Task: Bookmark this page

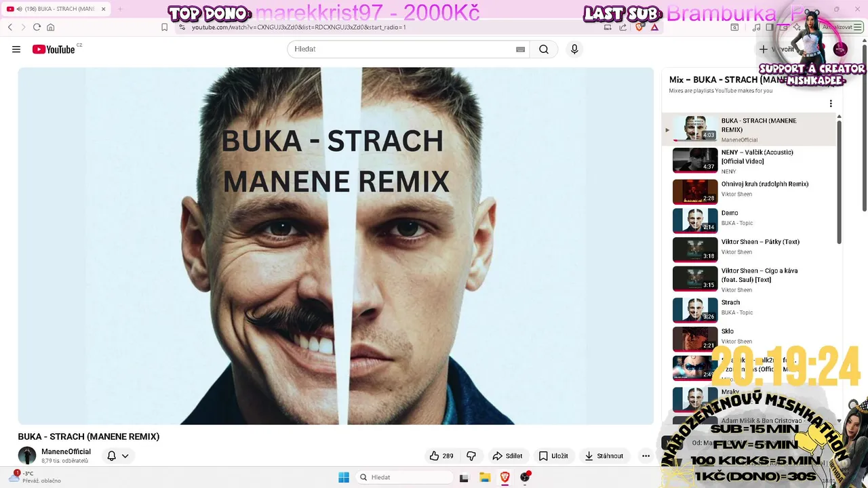Action: tap(165, 27)
